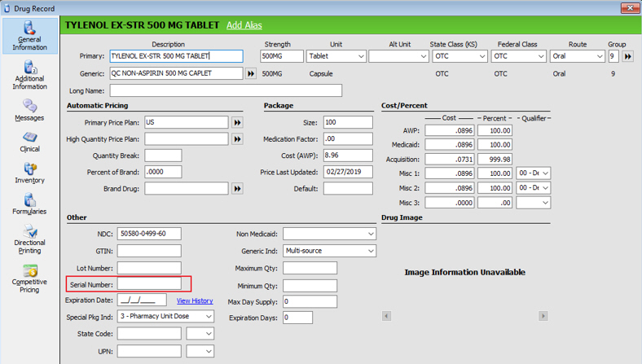The image size is (642, 364).
Task: Click the previous drug image arrow
Action: (386, 316)
